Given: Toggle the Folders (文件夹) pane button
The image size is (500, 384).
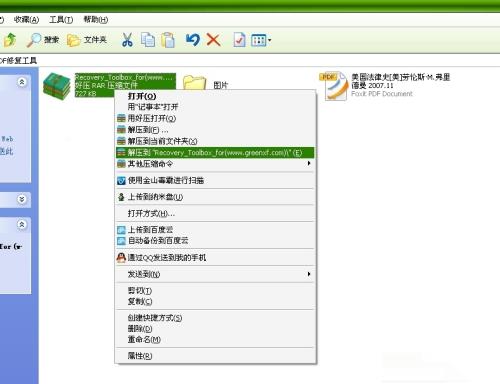Looking at the screenshot, I should (87, 40).
